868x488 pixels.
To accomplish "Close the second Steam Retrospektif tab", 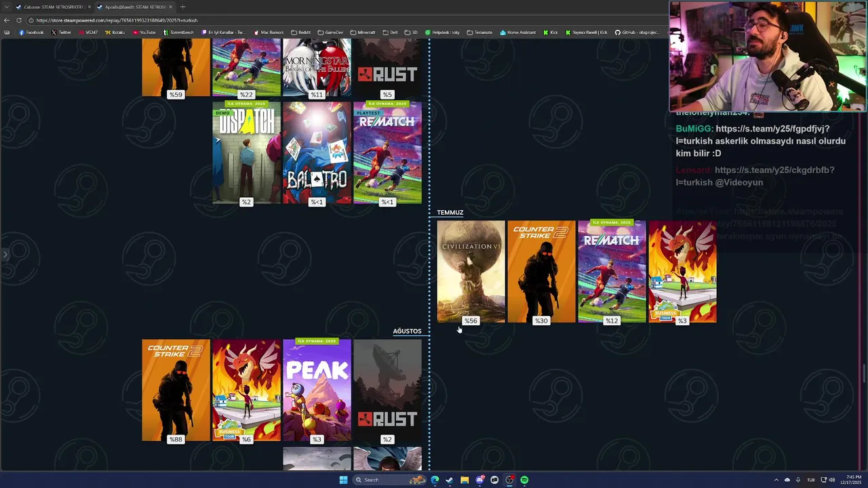I will (170, 7).
